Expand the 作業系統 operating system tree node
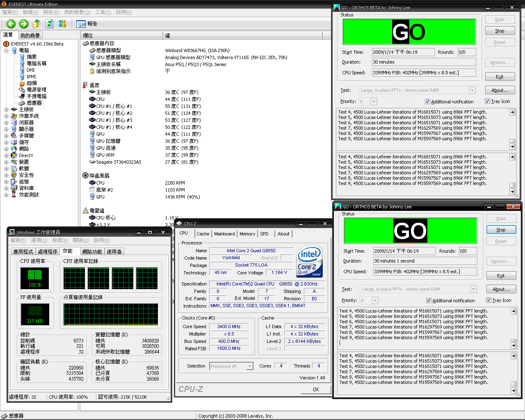525x420 pixels. [6, 116]
